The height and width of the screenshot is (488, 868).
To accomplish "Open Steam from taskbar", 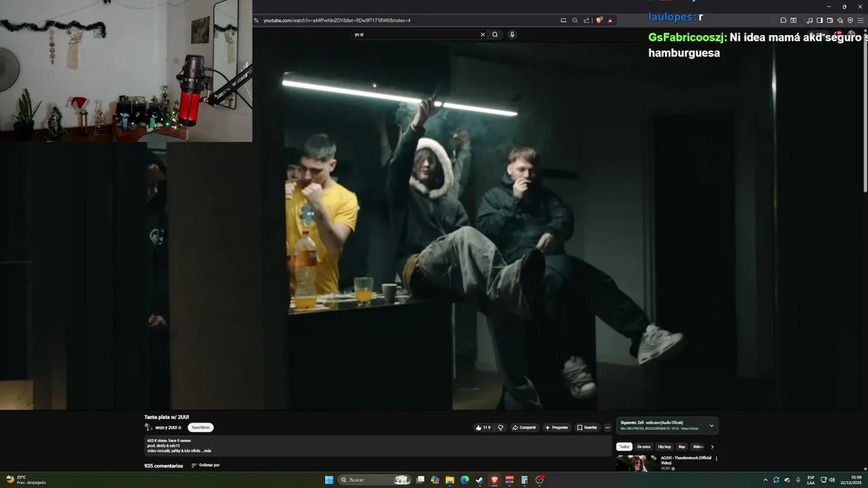I will pyautogui.click(x=479, y=480).
